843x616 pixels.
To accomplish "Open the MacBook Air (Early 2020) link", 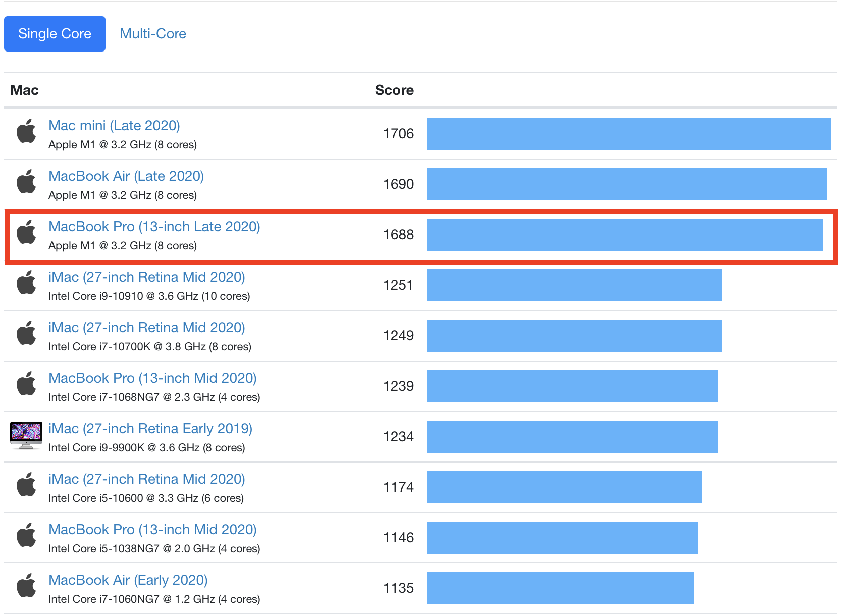I will (x=128, y=580).
